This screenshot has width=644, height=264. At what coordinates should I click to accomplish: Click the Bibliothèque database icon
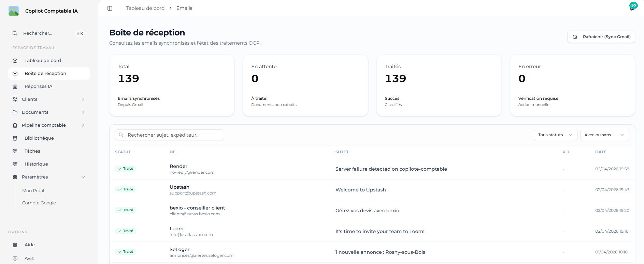[15, 138]
